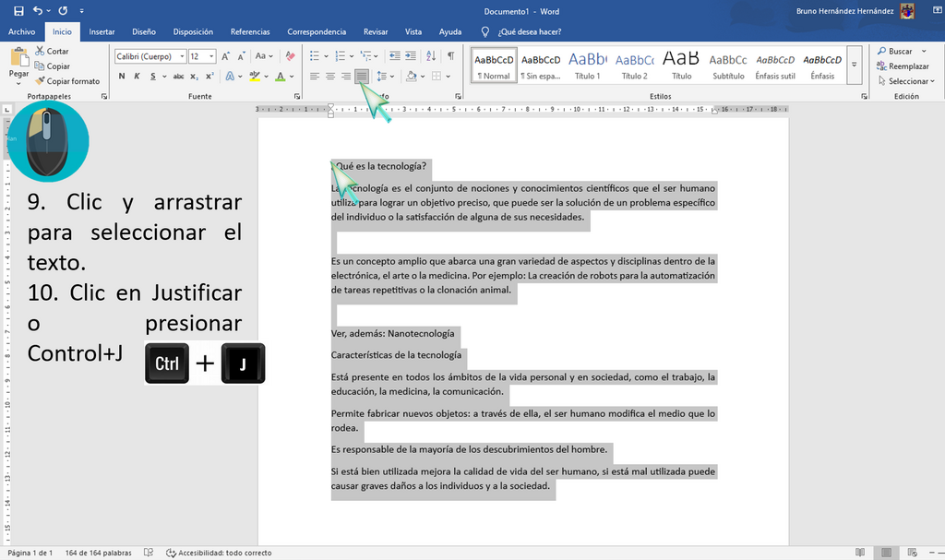
Task: Toggle italic with the K button
Action: point(137,76)
